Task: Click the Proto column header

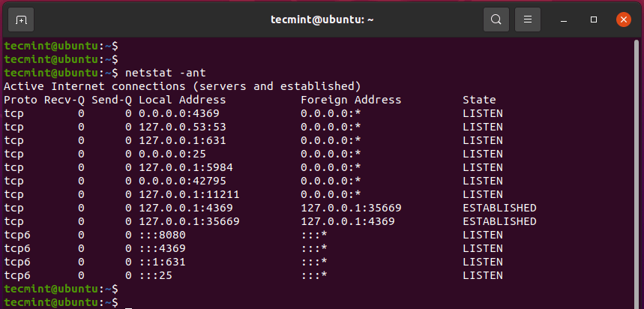Action: [20, 100]
